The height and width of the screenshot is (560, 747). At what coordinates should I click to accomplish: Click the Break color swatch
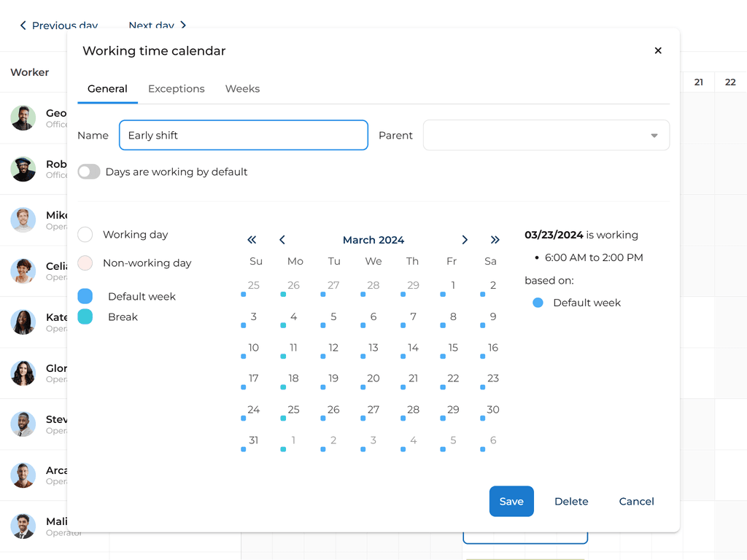(x=85, y=316)
